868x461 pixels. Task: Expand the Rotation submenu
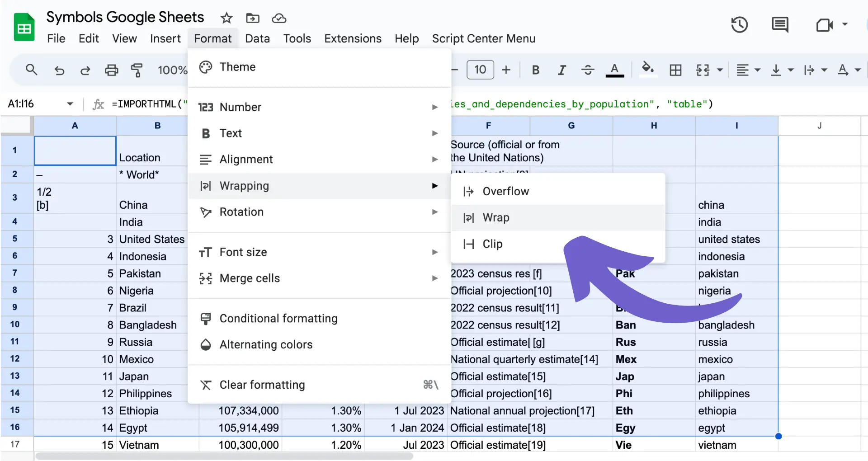tap(319, 212)
